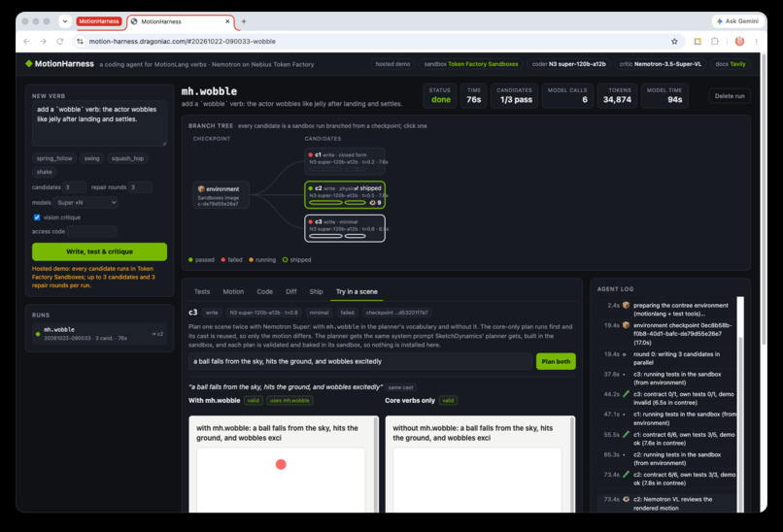Open a new browser tab
This screenshot has height=532, width=783.
tap(244, 21)
